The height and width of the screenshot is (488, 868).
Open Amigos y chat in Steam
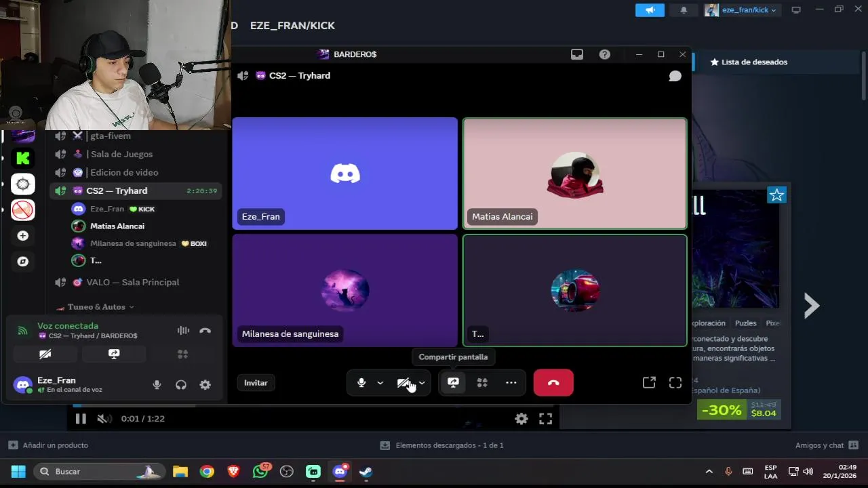click(x=827, y=445)
